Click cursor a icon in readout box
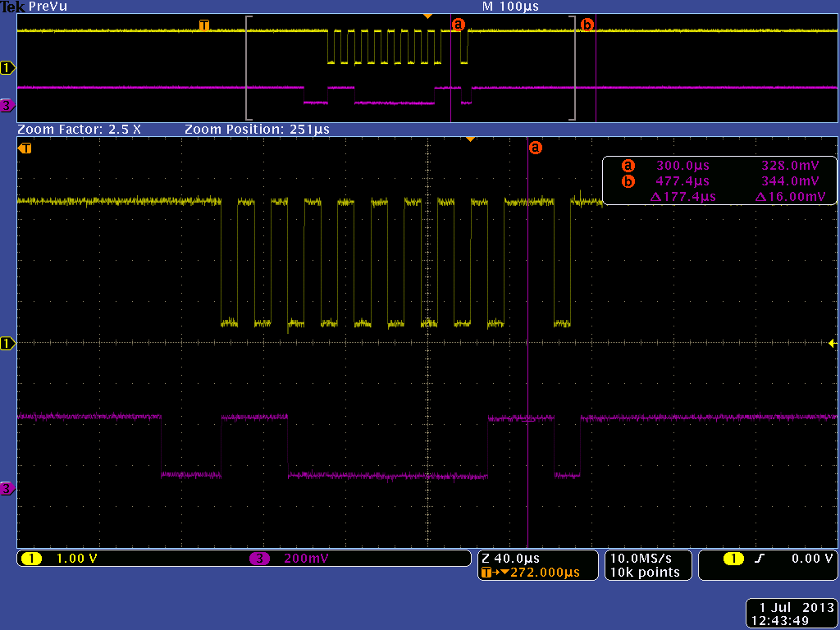 tap(628, 166)
